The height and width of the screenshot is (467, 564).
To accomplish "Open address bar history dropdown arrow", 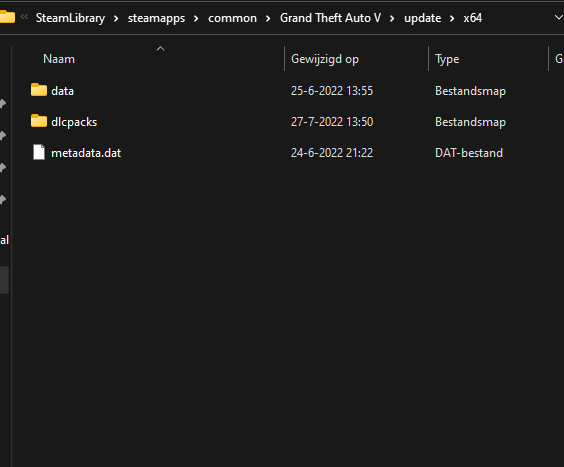I will coord(559,17).
